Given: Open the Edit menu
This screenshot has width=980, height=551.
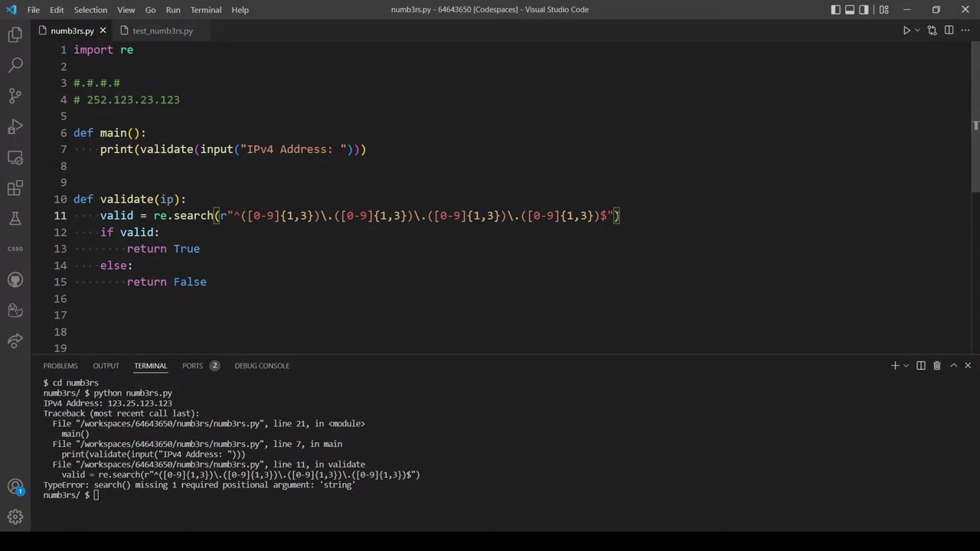Looking at the screenshot, I should pyautogui.click(x=57, y=10).
